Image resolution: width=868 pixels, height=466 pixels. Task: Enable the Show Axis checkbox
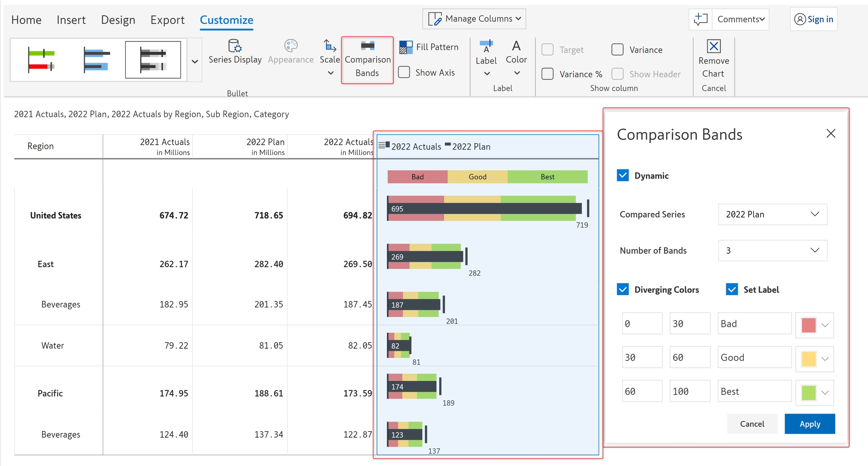(x=404, y=72)
